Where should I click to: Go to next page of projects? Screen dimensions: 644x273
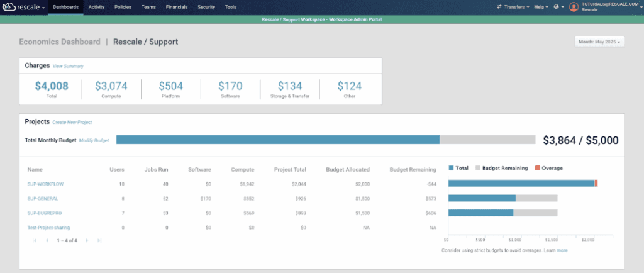[87, 240]
